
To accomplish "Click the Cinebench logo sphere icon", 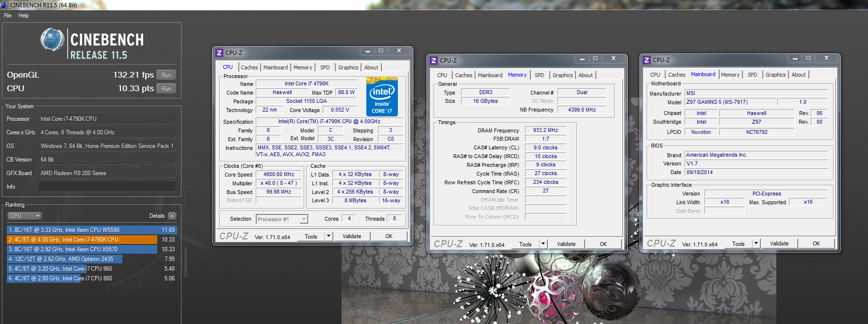I will tap(52, 40).
